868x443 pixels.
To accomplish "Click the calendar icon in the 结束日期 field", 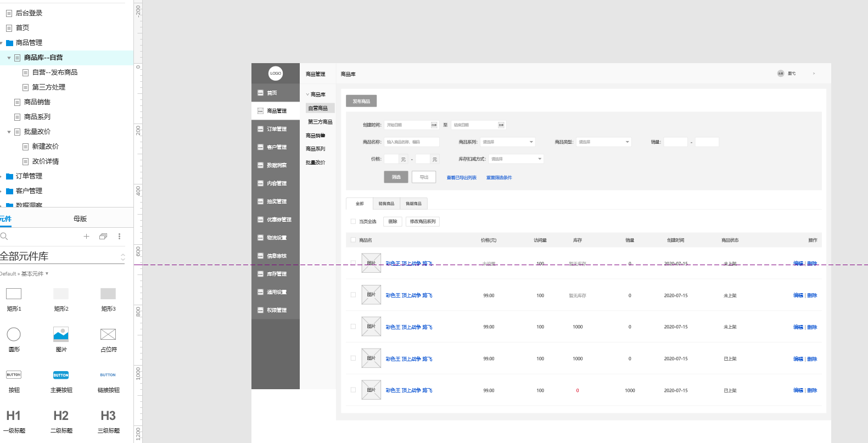I will coord(501,125).
